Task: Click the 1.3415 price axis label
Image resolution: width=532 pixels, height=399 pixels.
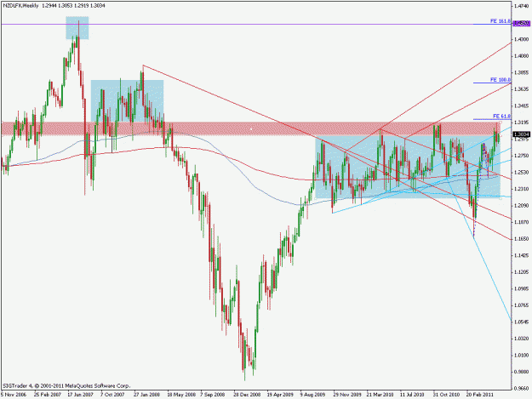Action: [x=523, y=105]
